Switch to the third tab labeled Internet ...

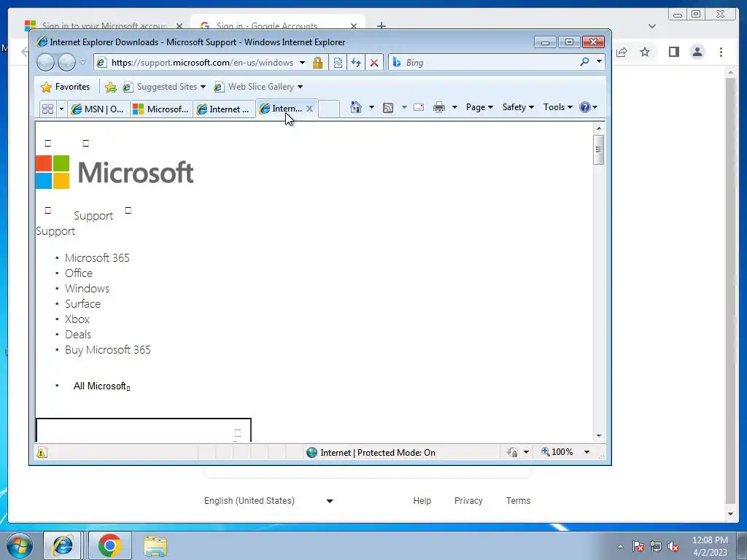tap(224, 109)
